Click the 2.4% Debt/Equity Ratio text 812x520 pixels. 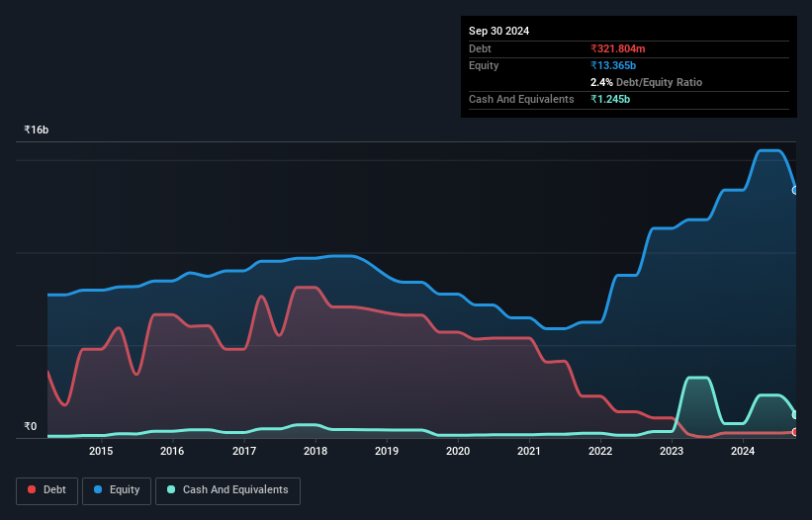tap(646, 82)
